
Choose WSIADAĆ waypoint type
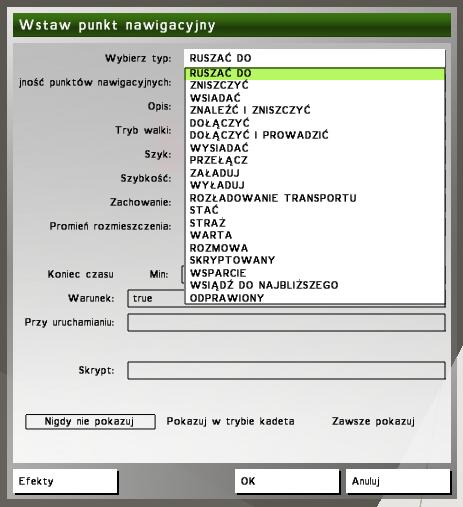pyautogui.click(x=314, y=98)
